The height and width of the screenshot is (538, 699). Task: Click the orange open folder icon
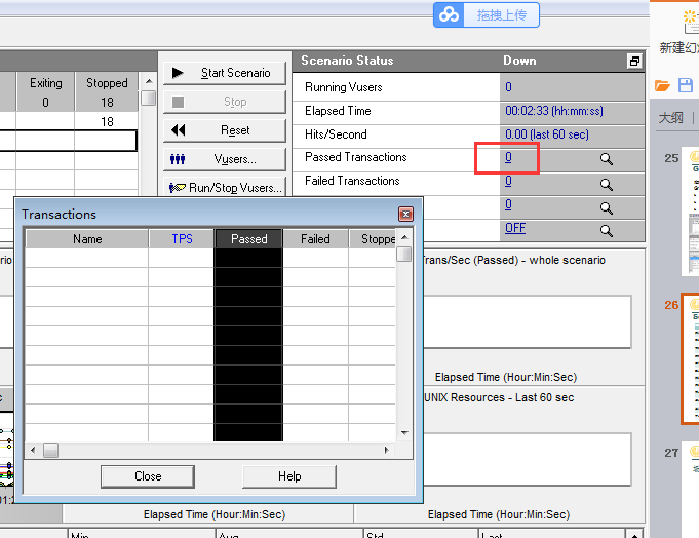point(662,86)
